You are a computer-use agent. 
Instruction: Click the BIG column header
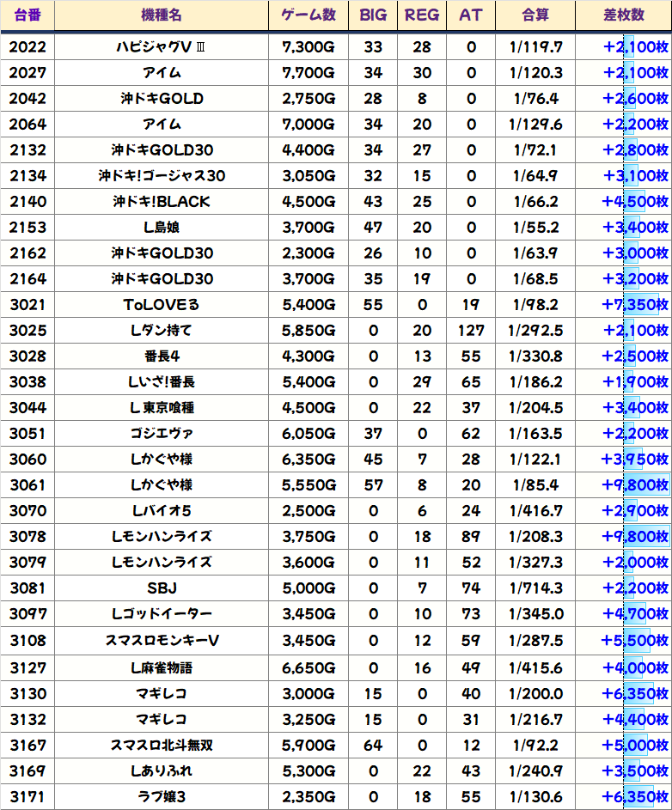373,15
